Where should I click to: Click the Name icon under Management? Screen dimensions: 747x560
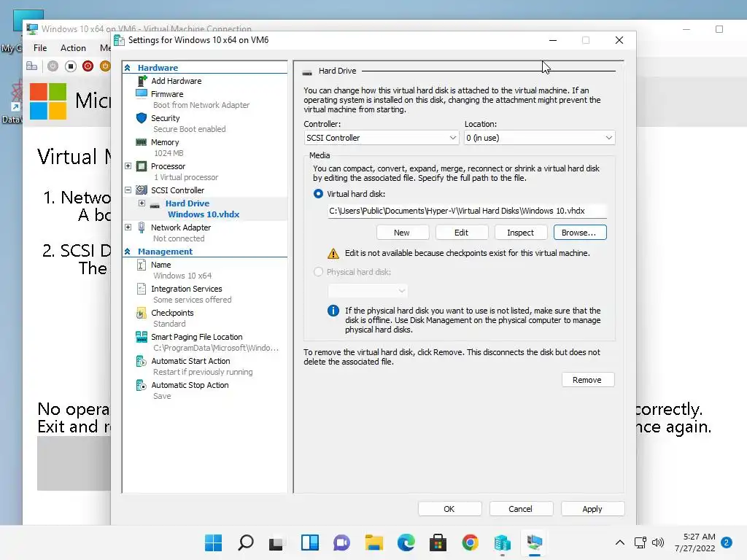point(142,265)
